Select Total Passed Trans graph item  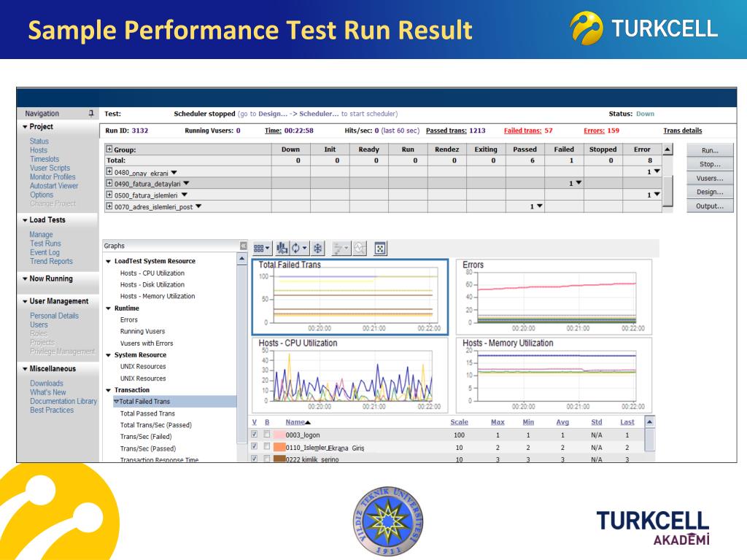(147, 414)
